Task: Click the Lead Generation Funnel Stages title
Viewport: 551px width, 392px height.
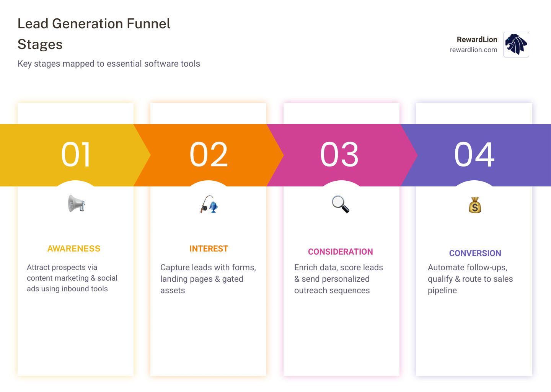Action: coord(94,34)
